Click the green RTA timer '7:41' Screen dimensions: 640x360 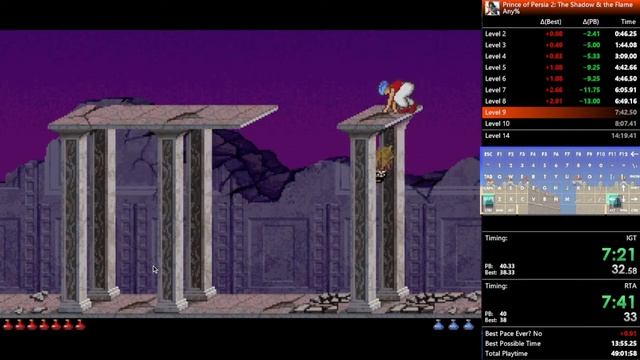pos(619,302)
